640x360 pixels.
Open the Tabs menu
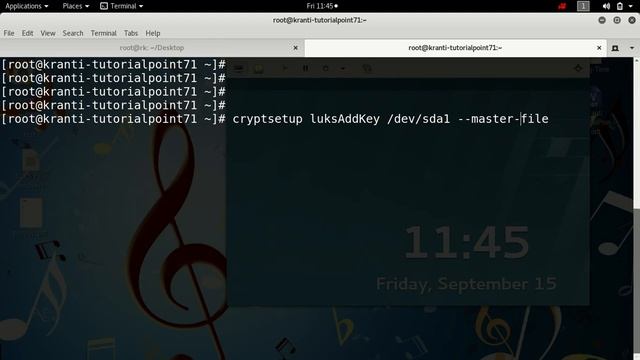coord(131,33)
